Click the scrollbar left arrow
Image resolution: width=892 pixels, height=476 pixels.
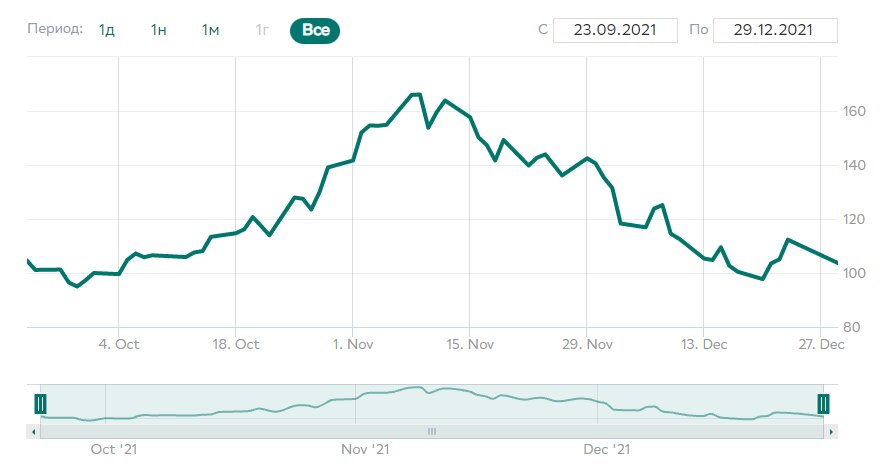coord(34,431)
